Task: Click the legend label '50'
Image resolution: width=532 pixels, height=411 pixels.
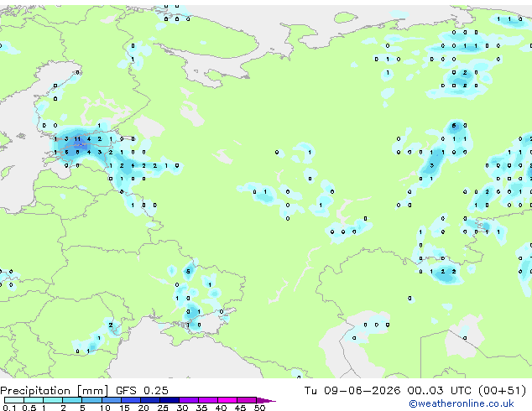Action: [x=259, y=408]
